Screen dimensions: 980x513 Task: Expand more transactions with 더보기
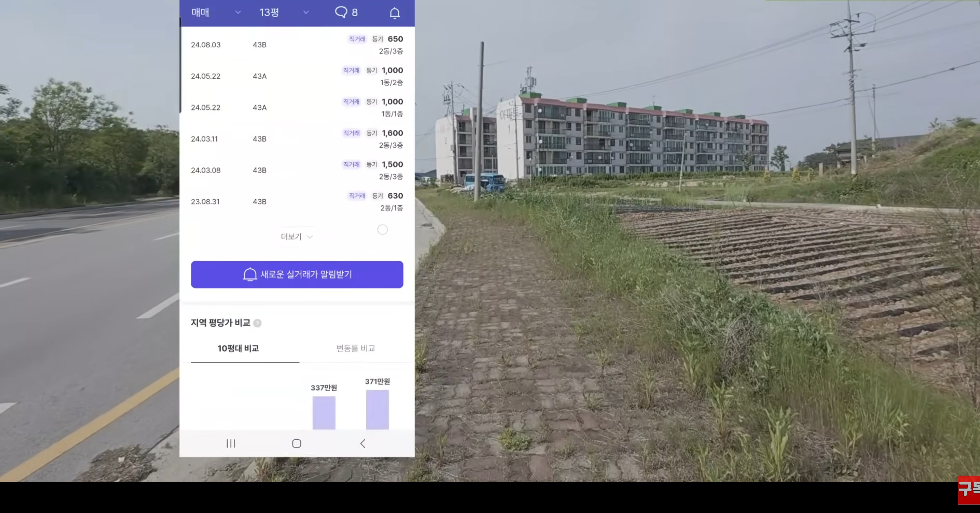(296, 237)
